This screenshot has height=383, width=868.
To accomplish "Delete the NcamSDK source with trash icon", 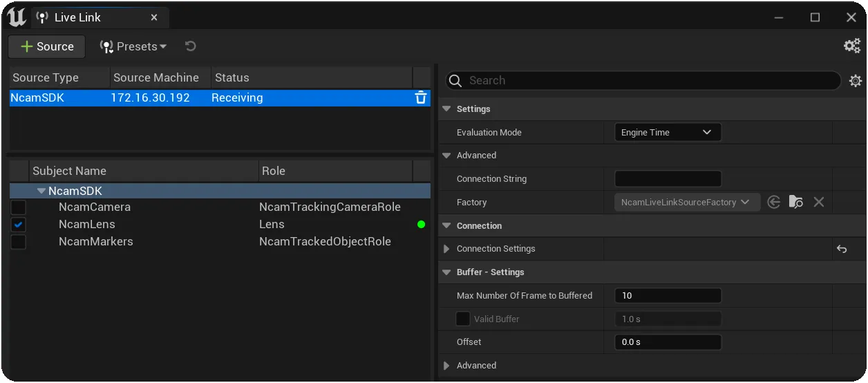I will [x=420, y=97].
